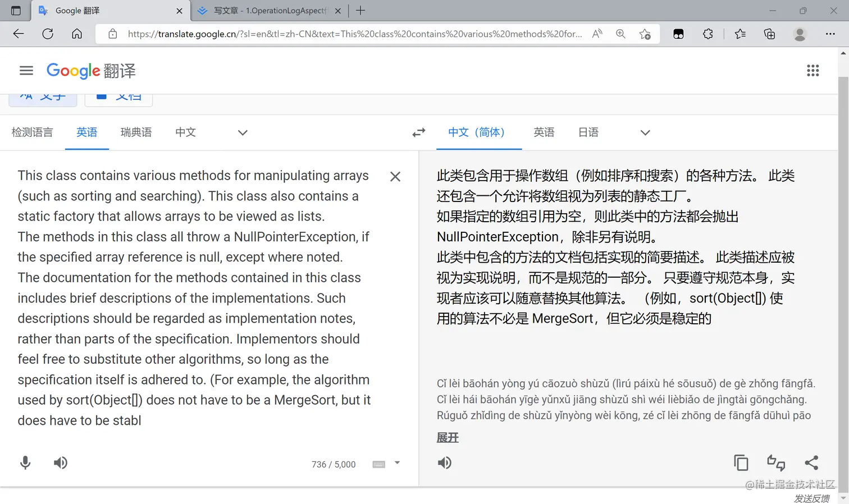Click 发送反馈 feedback link

tap(811, 498)
